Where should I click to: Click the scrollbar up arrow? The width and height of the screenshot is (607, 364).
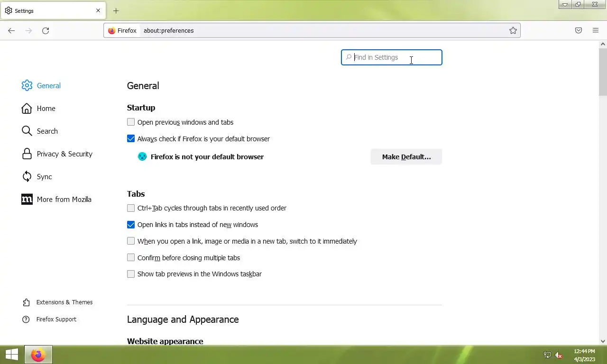[x=603, y=44]
